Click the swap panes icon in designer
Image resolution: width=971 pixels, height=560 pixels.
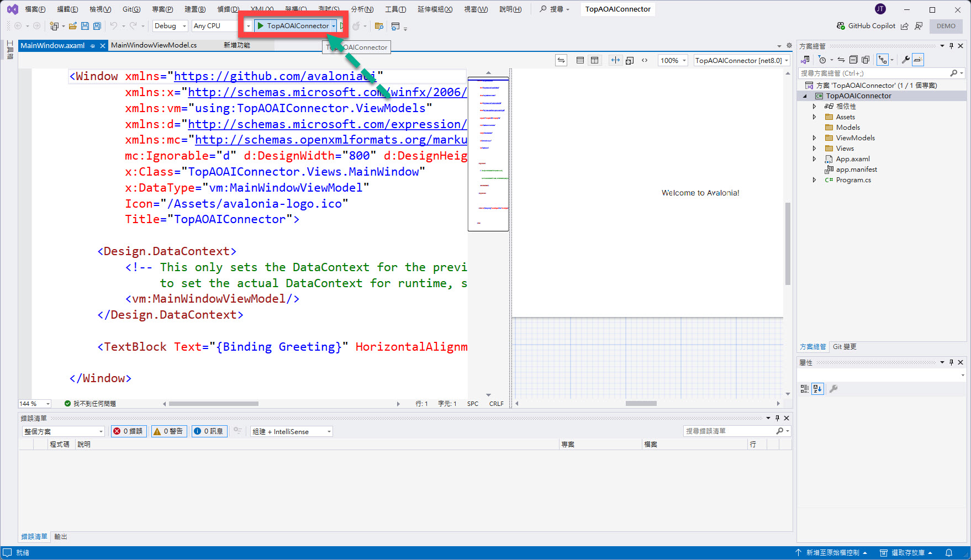pos(561,60)
